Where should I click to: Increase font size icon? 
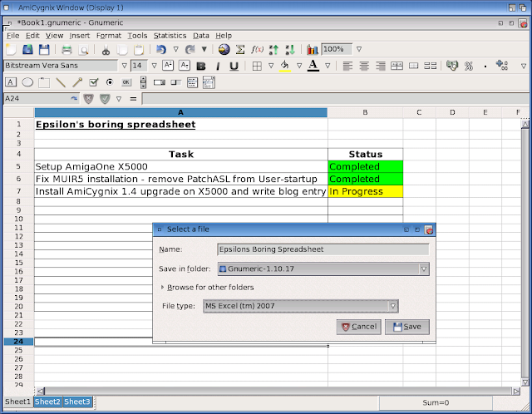click(168, 65)
